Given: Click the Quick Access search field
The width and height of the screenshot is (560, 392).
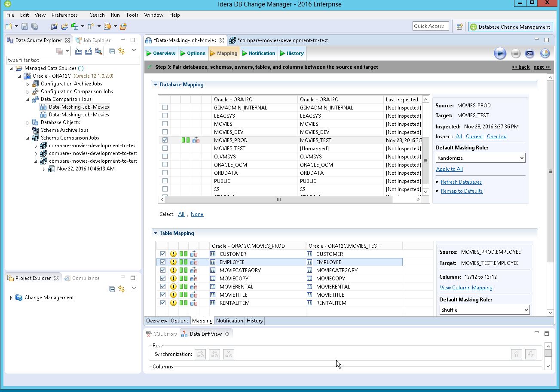Looking at the screenshot, I should (431, 26).
